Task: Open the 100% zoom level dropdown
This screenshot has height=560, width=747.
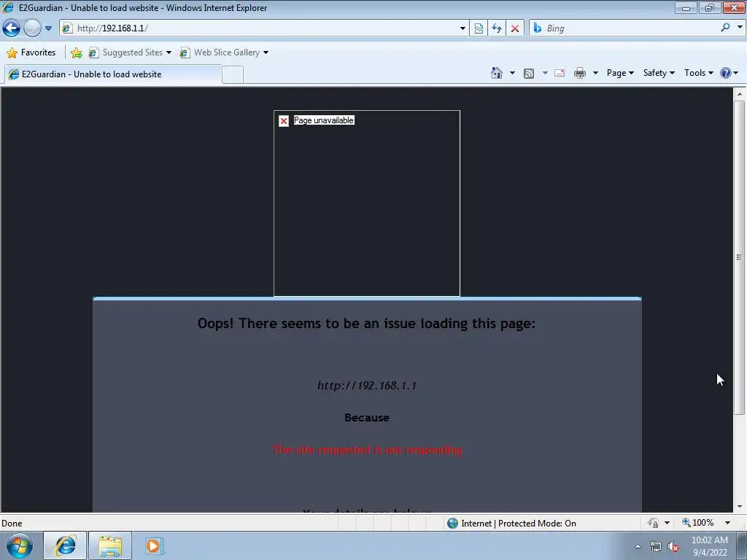Action: point(728,523)
